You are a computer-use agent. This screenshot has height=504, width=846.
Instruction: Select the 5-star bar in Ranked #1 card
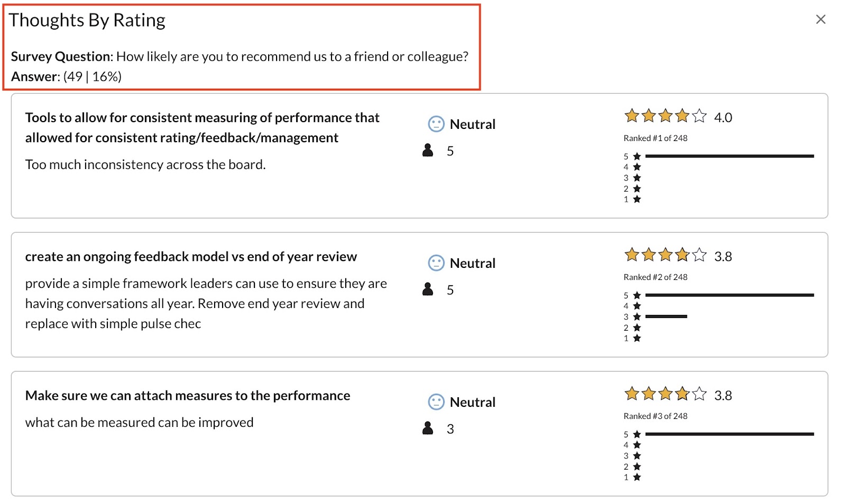pyautogui.click(x=729, y=156)
